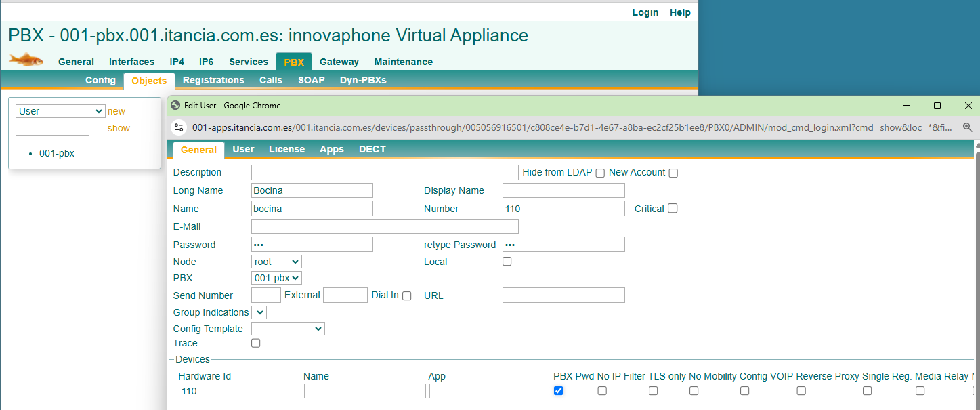The image size is (980, 410).
Task: Select General tab in Edit User window
Action: coord(199,150)
